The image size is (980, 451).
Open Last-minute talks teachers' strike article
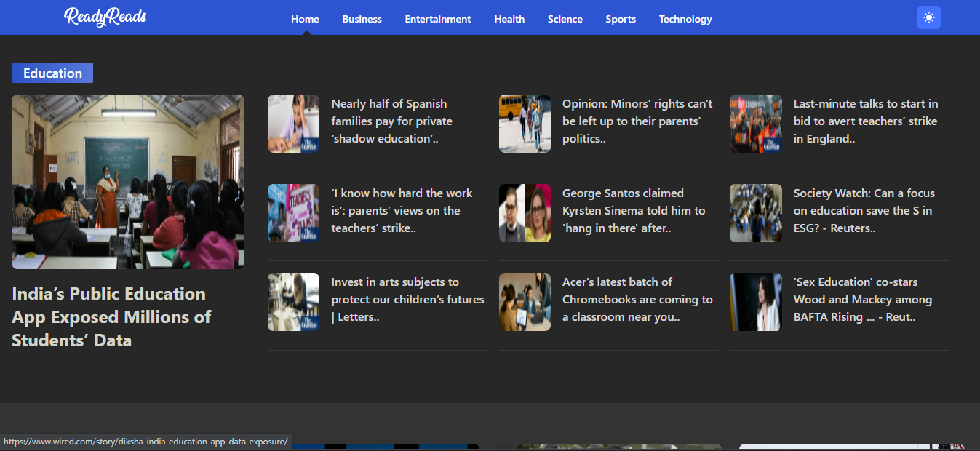tap(866, 121)
